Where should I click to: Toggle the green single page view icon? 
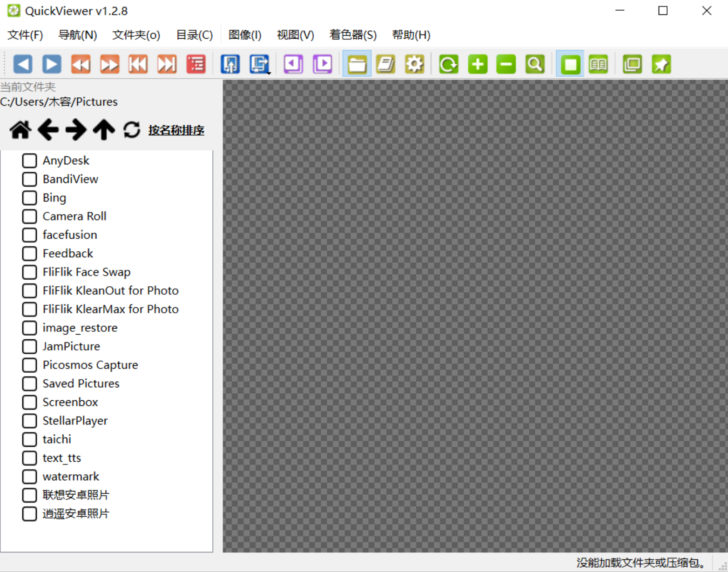coord(570,64)
